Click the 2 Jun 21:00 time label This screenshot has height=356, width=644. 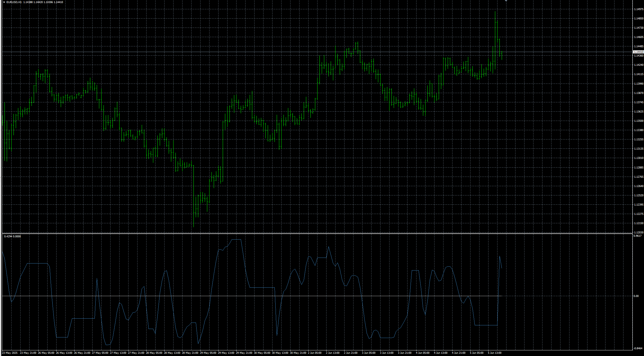click(351, 353)
